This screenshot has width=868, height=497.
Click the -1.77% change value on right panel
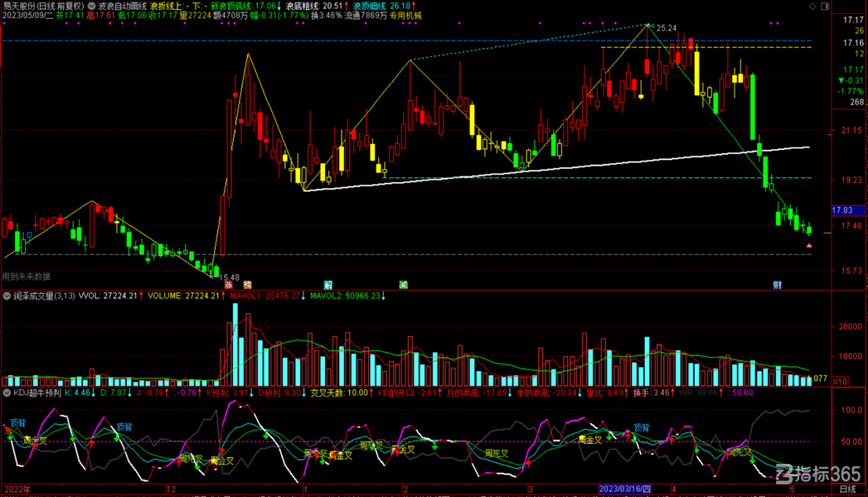[x=851, y=91]
